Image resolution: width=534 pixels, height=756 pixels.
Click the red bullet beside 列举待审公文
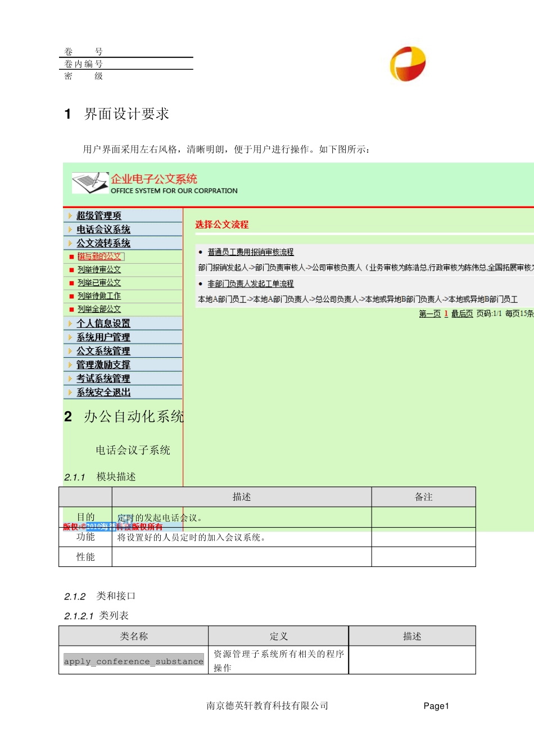[x=71, y=270]
